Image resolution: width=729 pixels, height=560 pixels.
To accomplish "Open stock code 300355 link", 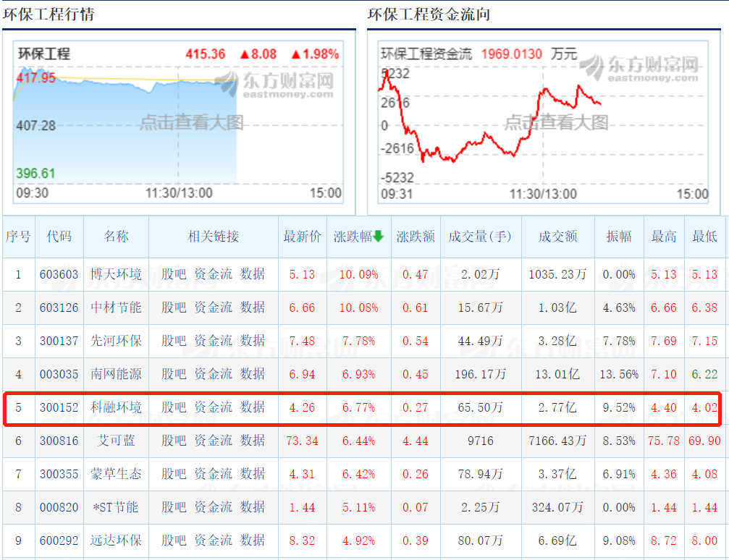I will point(59,474).
